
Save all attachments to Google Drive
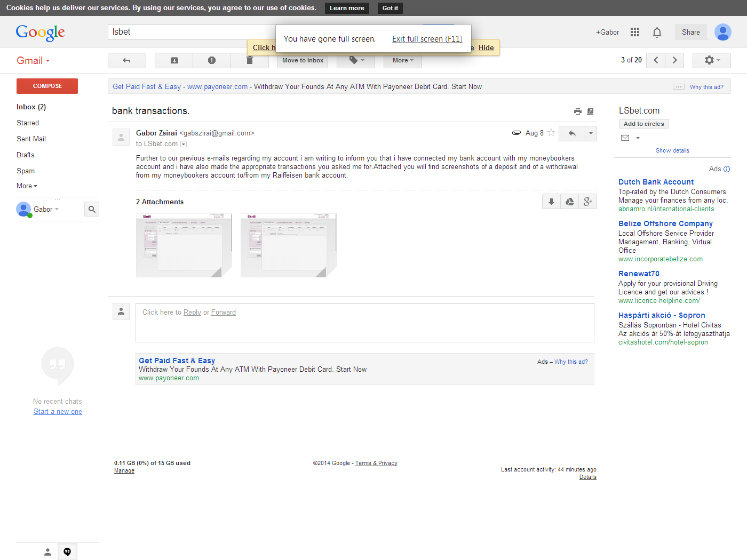click(x=570, y=201)
